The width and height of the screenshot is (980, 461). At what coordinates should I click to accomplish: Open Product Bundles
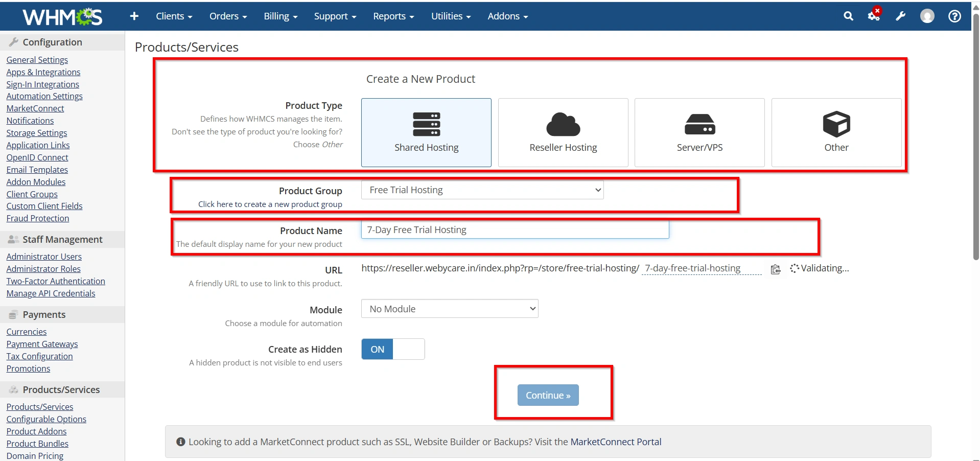click(37, 444)
